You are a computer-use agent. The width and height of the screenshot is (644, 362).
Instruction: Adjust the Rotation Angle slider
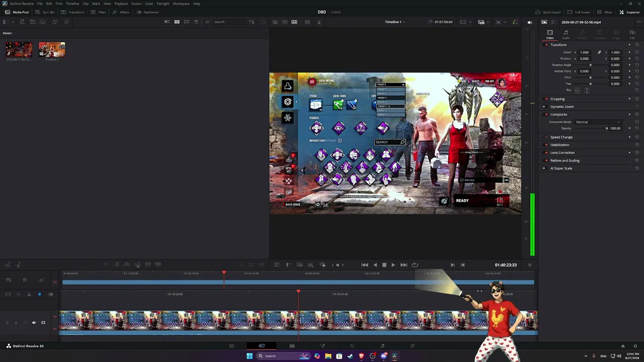point(590,65)
